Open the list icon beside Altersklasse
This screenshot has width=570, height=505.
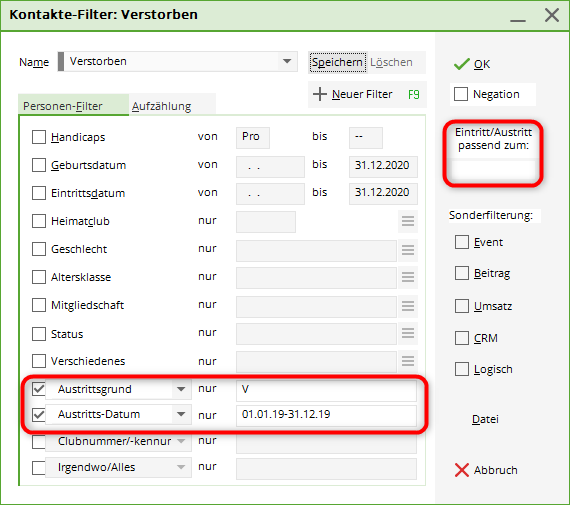click(x=408, y=277)
